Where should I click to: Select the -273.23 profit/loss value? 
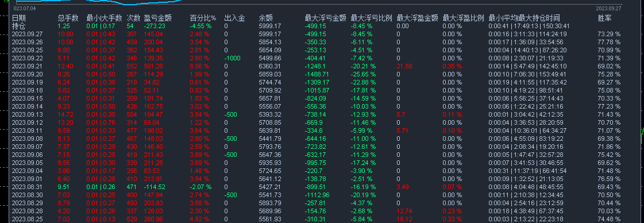pos(155,26)
